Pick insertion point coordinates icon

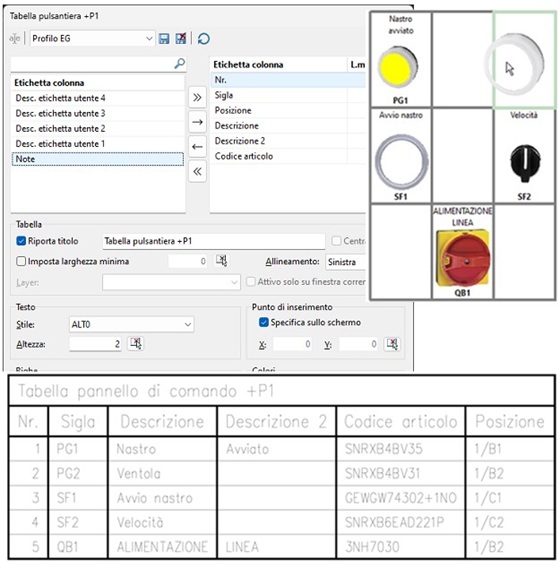tap(392, 344)
